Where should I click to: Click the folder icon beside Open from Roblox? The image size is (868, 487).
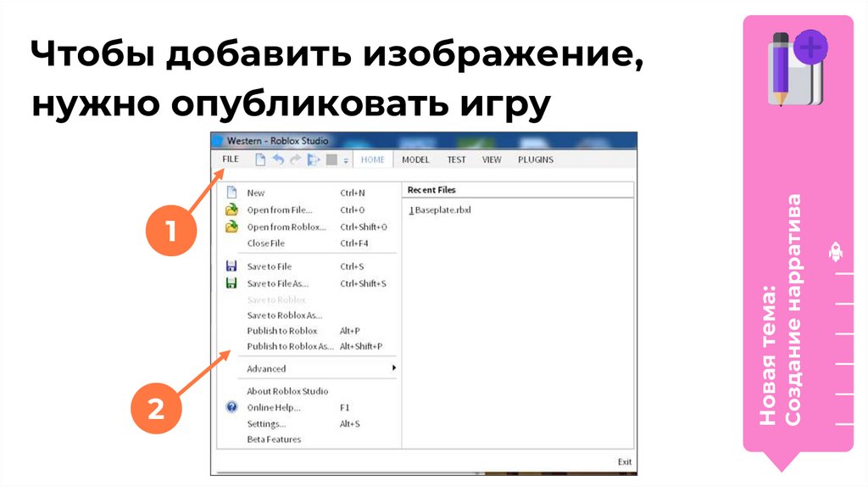(231, 226)
